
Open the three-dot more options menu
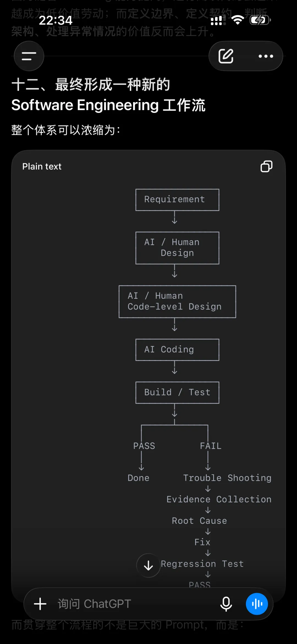click(x=266, y=56)
